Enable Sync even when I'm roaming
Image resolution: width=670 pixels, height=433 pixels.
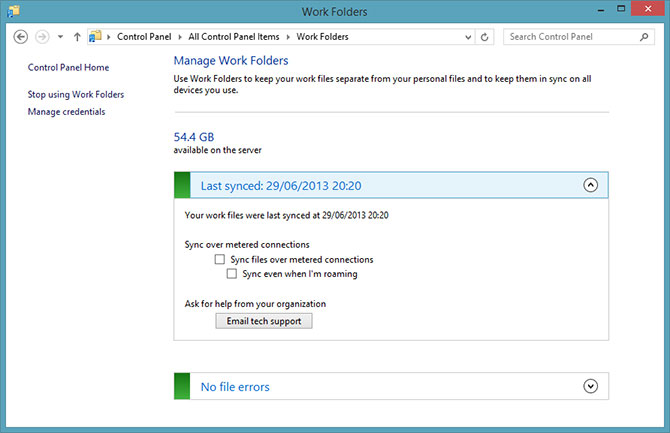(x=232, y=274)
